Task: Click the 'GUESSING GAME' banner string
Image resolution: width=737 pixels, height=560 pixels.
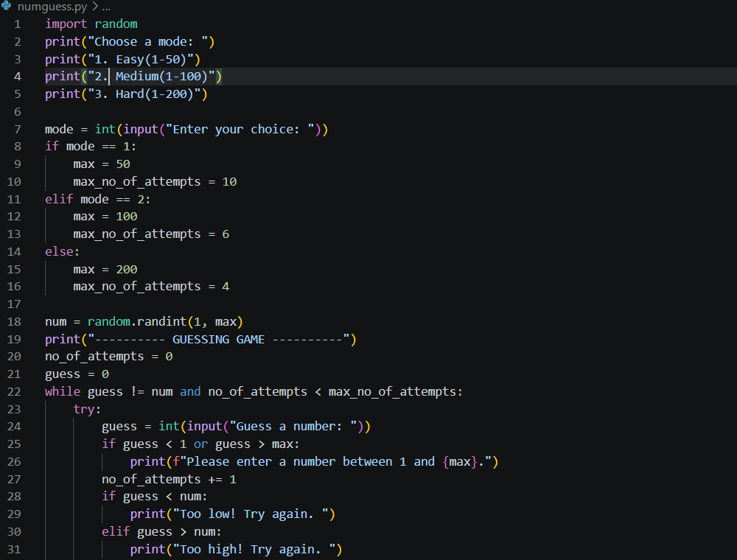Action: pos(219,340)
